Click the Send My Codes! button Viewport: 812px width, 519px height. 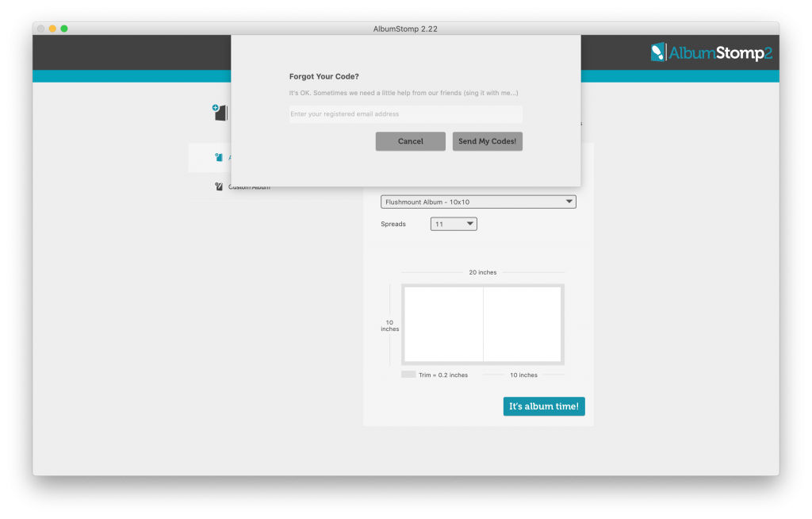click(487, 141)
